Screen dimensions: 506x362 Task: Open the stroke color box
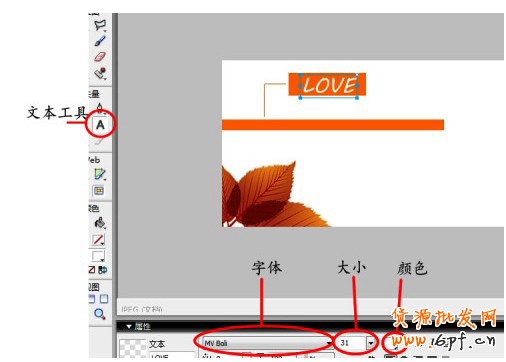point(98,239)
